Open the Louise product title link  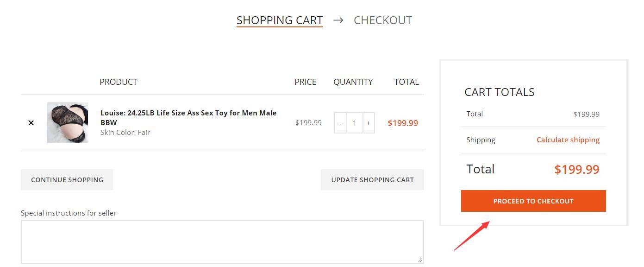pos(188,118)
